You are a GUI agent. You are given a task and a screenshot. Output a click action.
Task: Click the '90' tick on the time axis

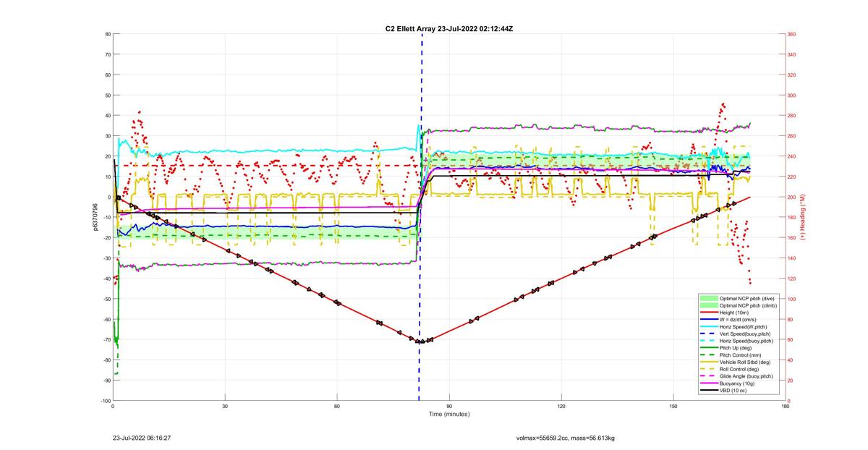pos(449,407)
